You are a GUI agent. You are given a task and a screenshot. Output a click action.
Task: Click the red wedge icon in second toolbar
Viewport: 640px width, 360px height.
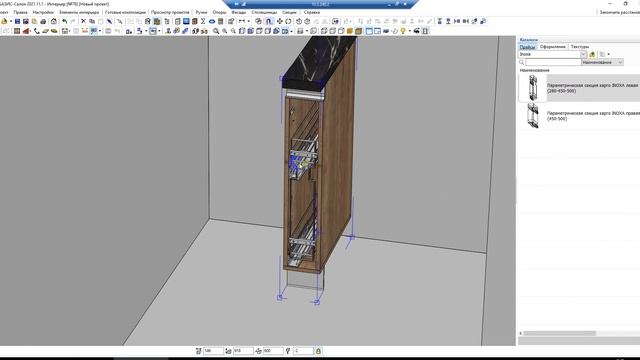pos(27,31)
